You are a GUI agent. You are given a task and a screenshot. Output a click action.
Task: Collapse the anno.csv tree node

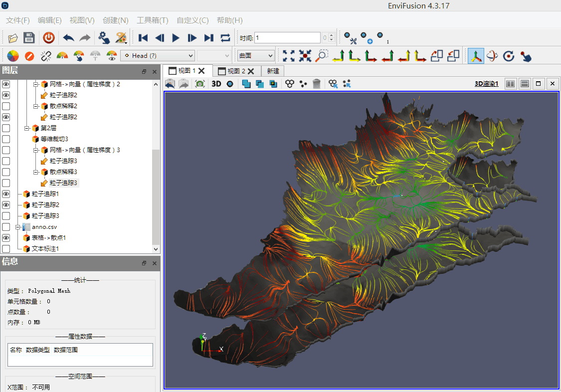(x=18, y=227)
